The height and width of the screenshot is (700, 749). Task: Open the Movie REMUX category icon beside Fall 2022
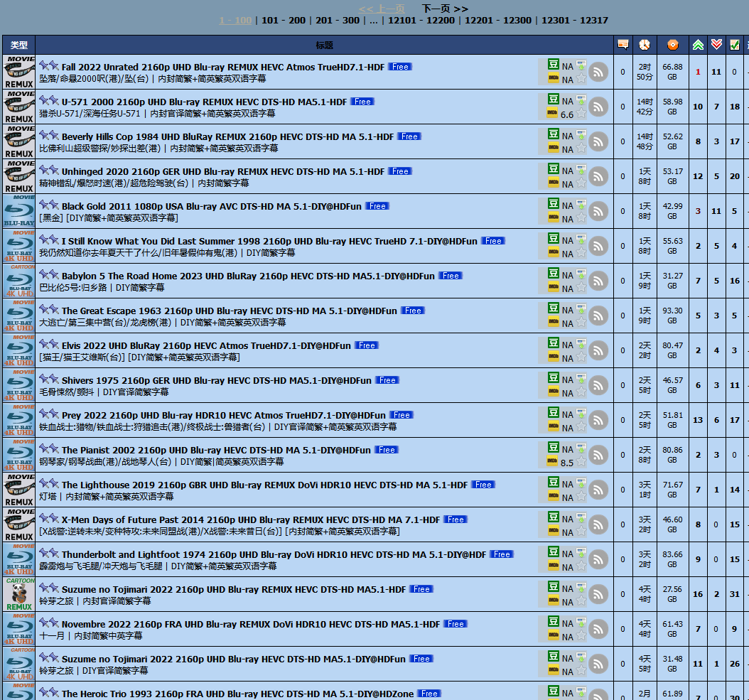[x=19, y=72]
